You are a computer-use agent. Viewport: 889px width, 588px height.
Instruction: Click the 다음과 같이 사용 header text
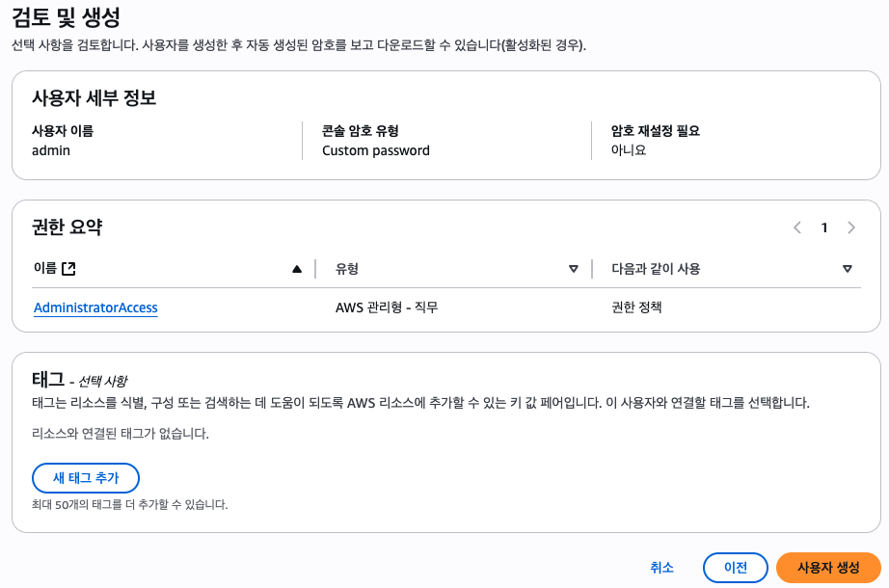click(656, 269)
